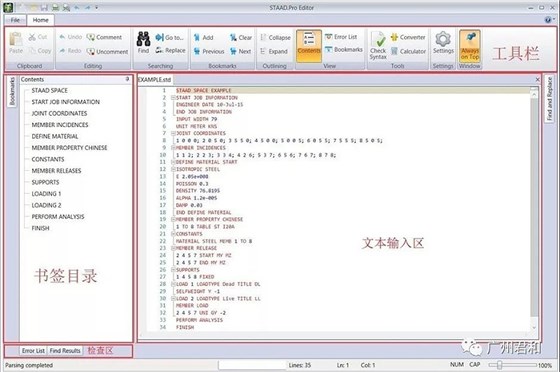Switch to Error List bottom tab
The height and width of the screenshot is (372, 560).
(x=33, y=351)
